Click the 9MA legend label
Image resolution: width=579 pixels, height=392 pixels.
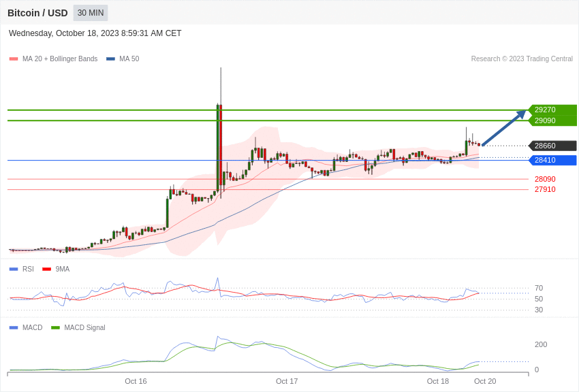point(63,269)
